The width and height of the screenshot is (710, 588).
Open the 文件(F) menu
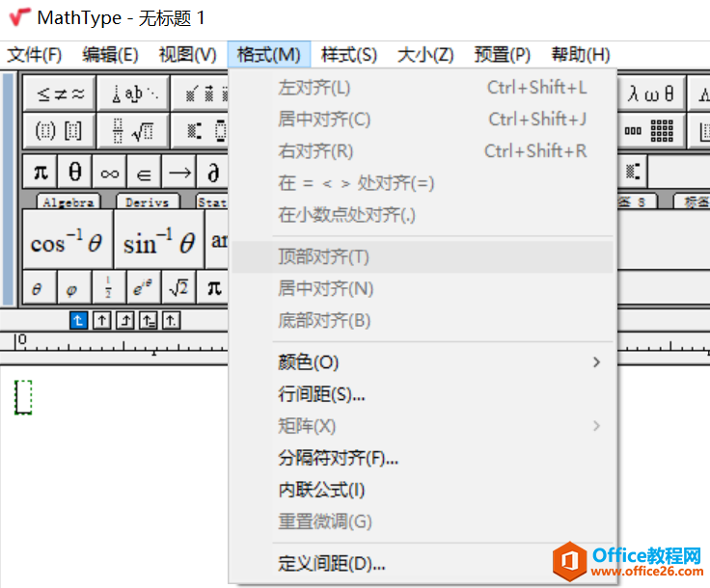coord(35,55)
